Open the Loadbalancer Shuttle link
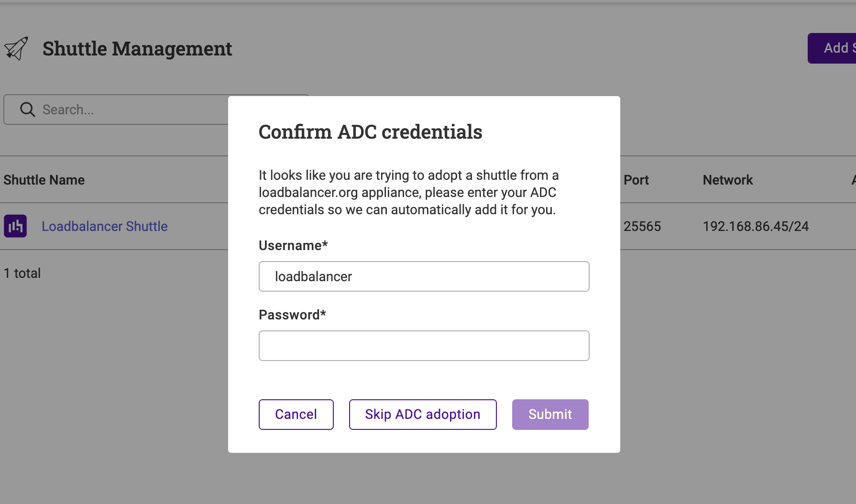Viewport: 856px width, 504px height. tap(104, 226)
